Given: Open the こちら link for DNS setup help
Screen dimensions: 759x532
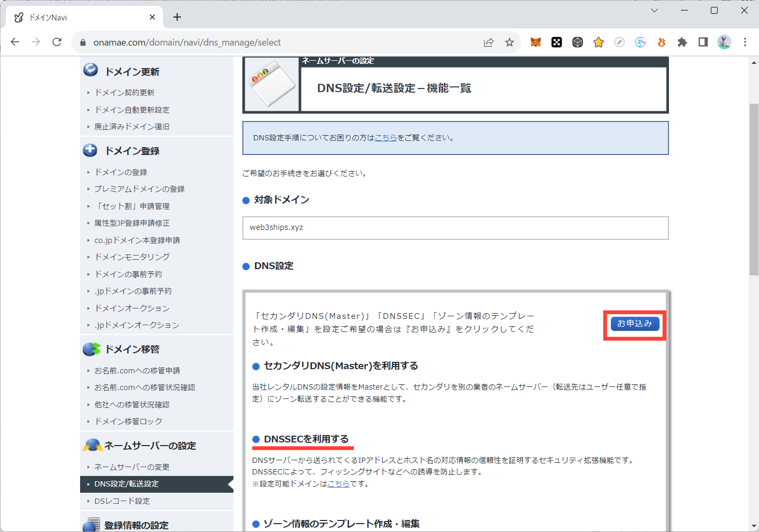Looking at the screenshot, I should [386, 138].
